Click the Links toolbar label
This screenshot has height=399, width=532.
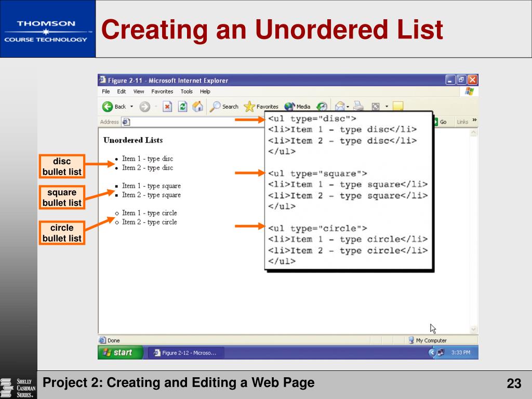(x=462, y=122)
